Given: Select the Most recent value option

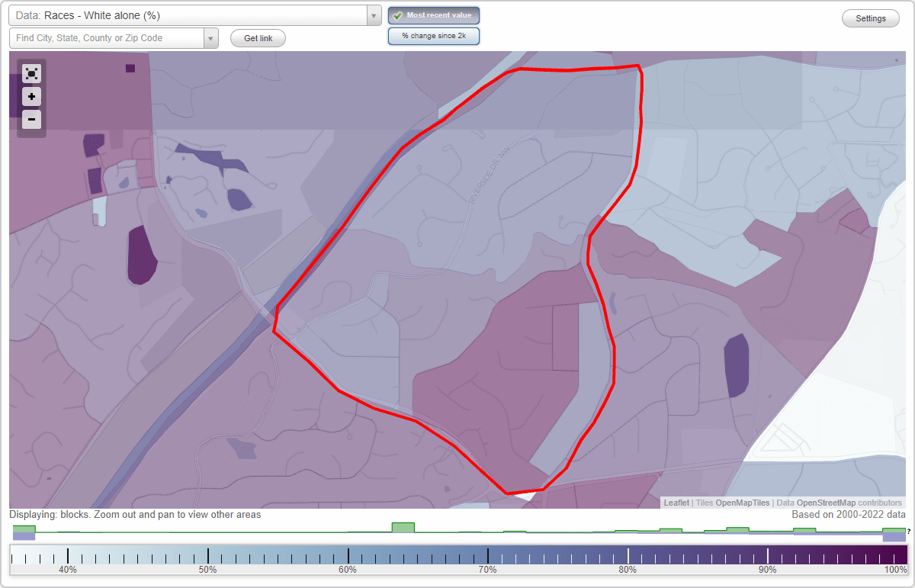Looking at the screenshot, I should coord(434,15).
